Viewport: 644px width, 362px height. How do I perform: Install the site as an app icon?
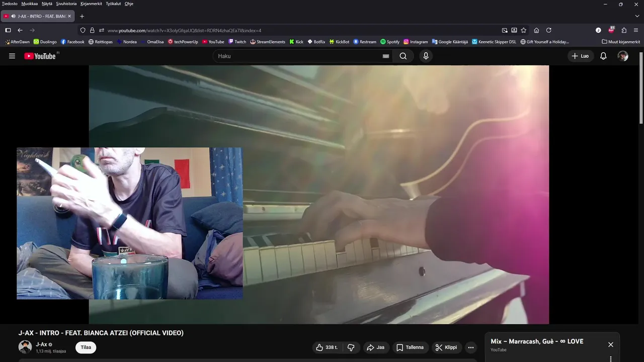pyautogui.click(x=514, y=30)
